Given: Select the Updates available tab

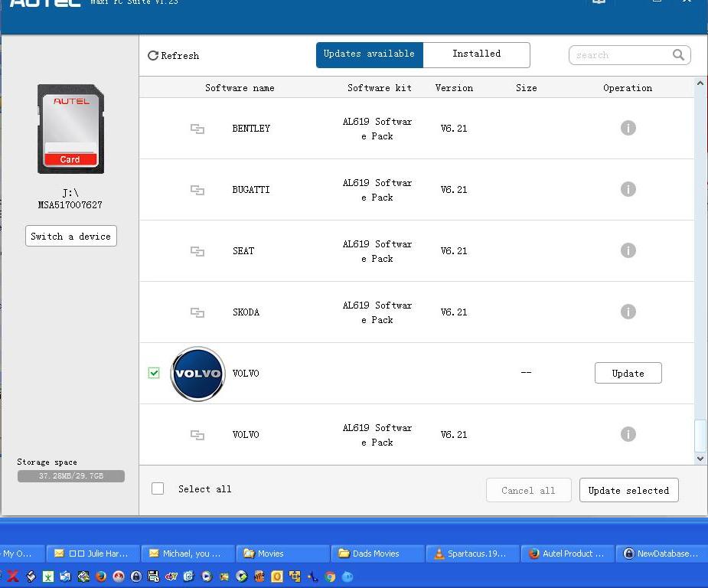Looking at the screenshot, I should 369,54.
